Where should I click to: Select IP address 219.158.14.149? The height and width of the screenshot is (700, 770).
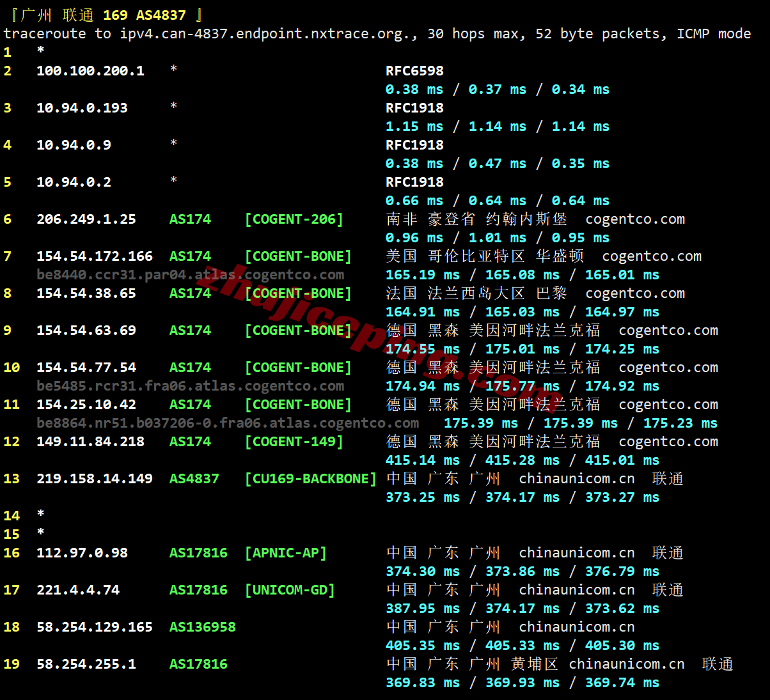[95, 479]
